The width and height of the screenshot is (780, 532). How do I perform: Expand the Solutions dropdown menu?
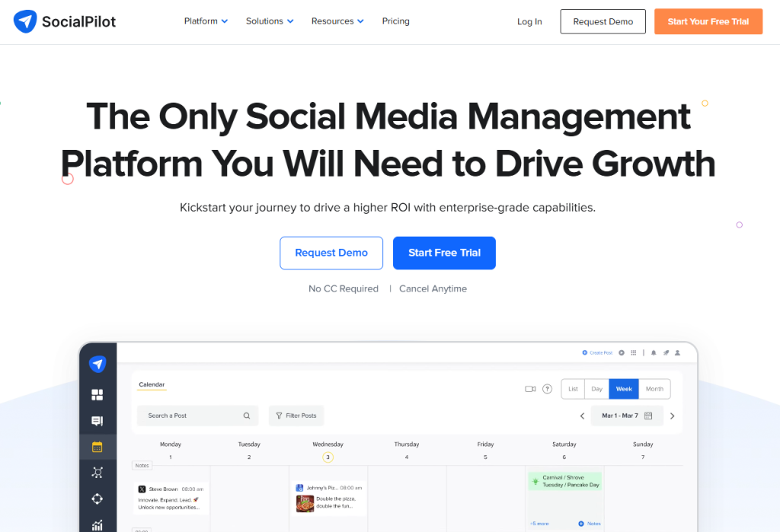click(270, 21)
